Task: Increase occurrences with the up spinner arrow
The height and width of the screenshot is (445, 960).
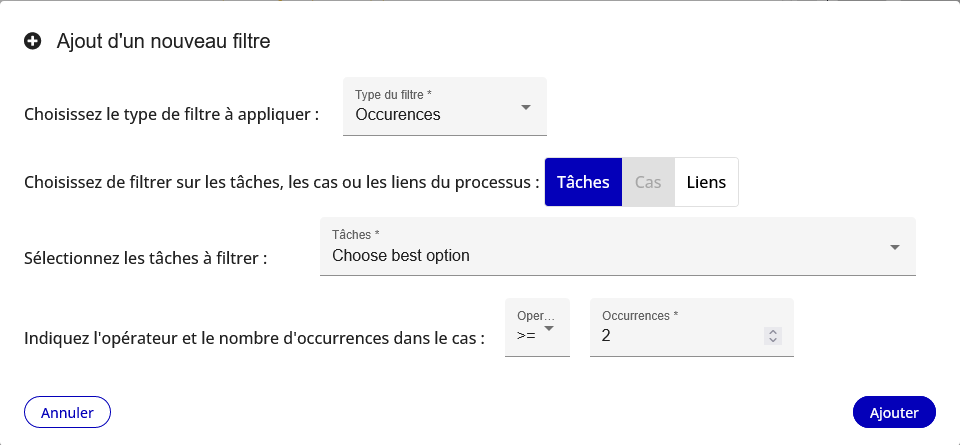Action: (772, 332)
